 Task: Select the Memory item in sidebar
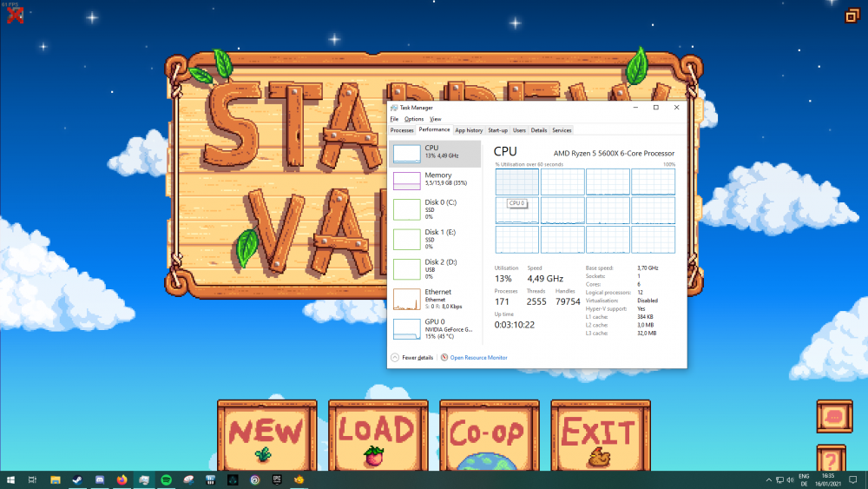click(435, 180)
